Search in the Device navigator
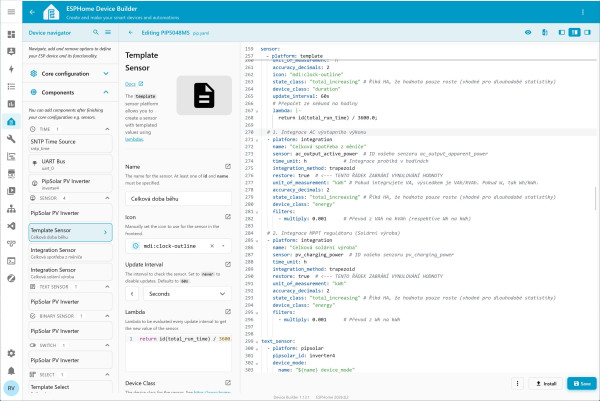 point(96,33)
